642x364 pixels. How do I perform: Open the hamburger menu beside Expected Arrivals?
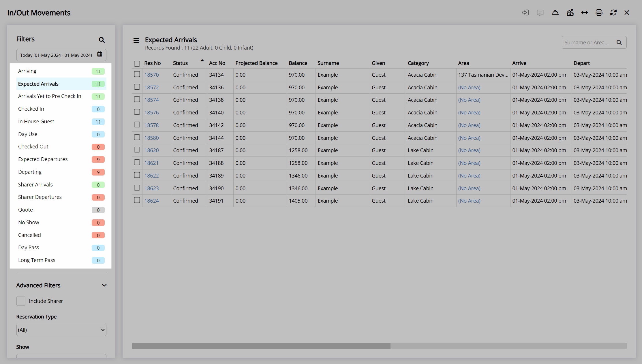[x=136, y=40]
